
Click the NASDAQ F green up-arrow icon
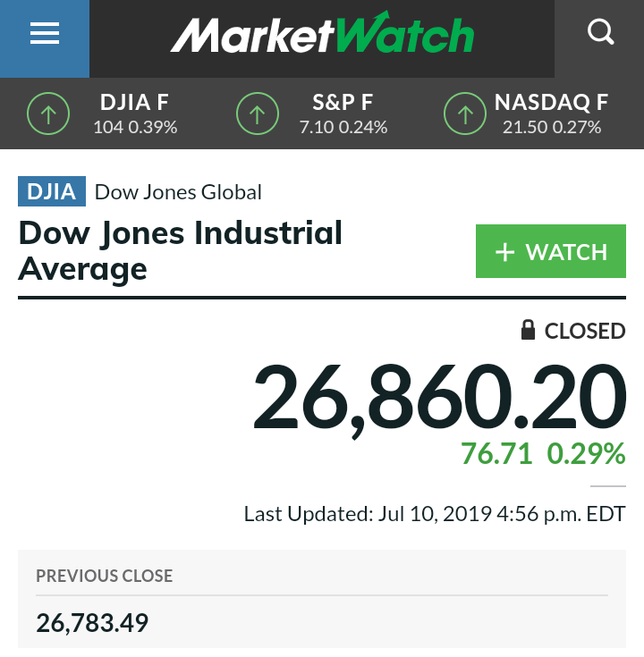466,114
